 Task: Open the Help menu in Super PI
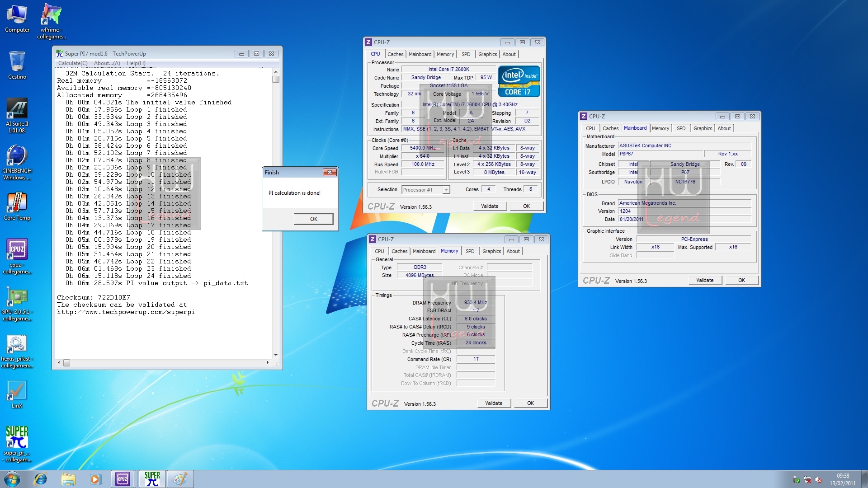click(x=136, y=63)
